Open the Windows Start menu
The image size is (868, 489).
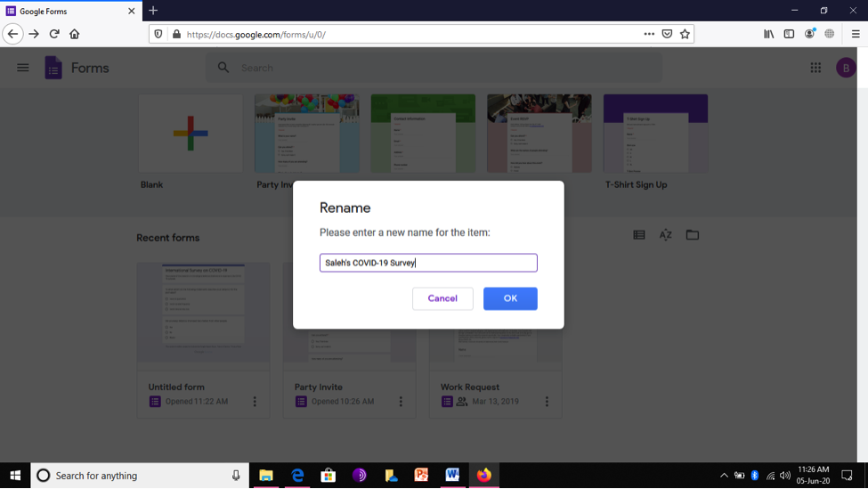pyautogui.click(x=15, y=476)
